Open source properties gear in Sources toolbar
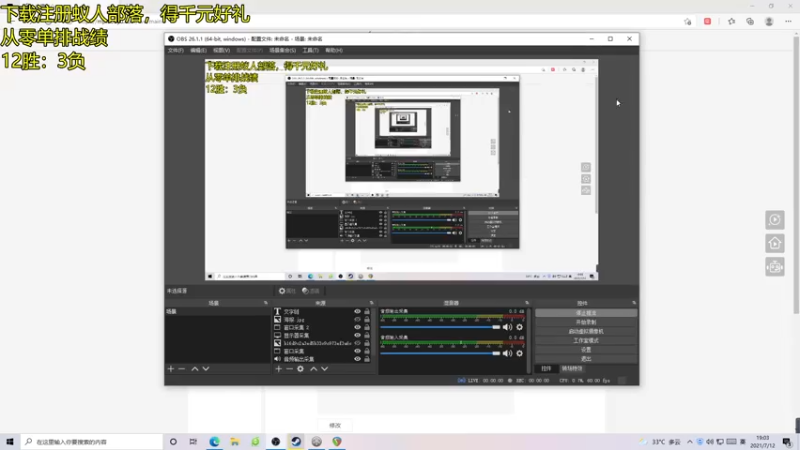The height and width of the screenshot is (450, 800). point(301,369)
